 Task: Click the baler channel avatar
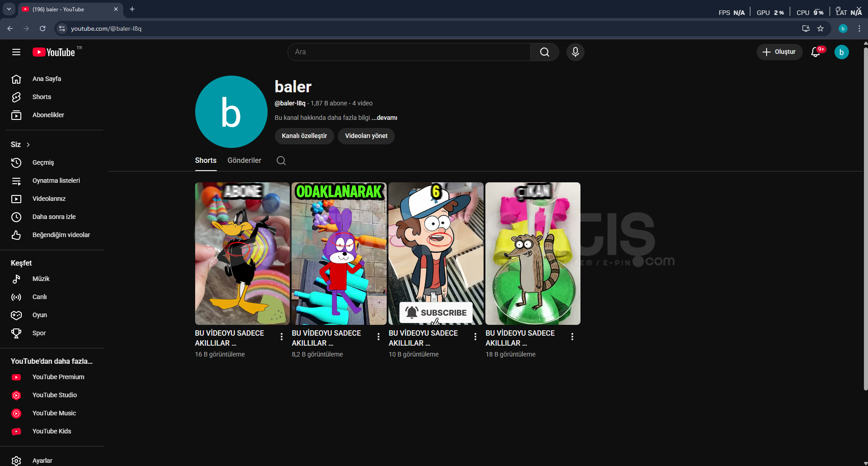click(x=231, y=112)
